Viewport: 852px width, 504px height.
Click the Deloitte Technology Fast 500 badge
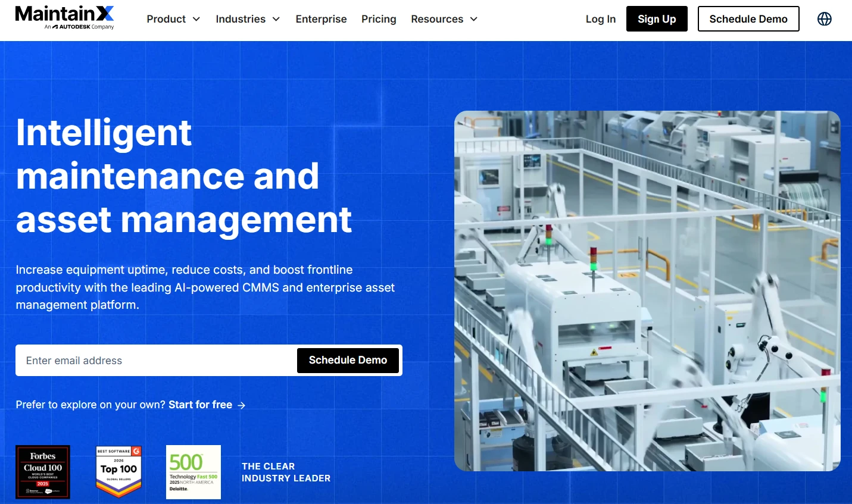click(194, 472)
